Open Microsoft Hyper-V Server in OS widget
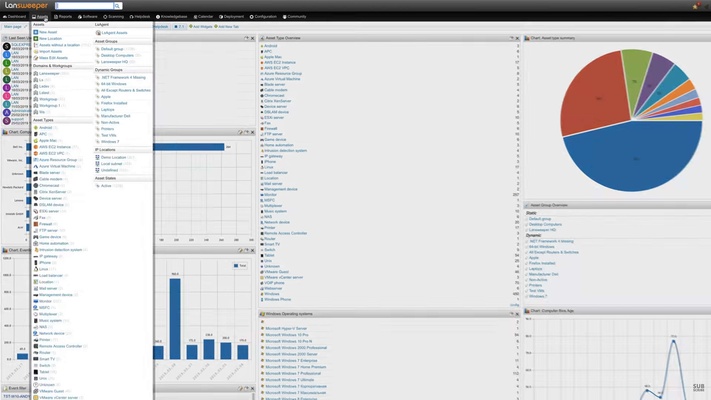711x400 pixels. tap(286, 328)
